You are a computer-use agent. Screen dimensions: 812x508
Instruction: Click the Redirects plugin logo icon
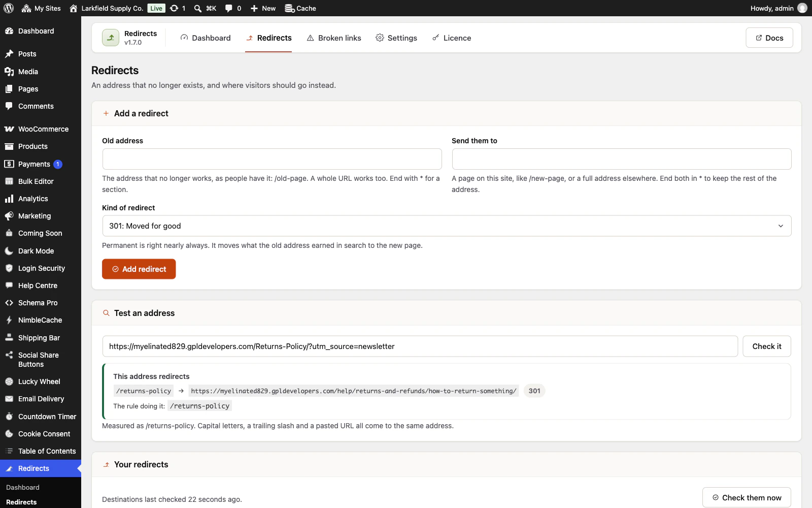point(111,38)
